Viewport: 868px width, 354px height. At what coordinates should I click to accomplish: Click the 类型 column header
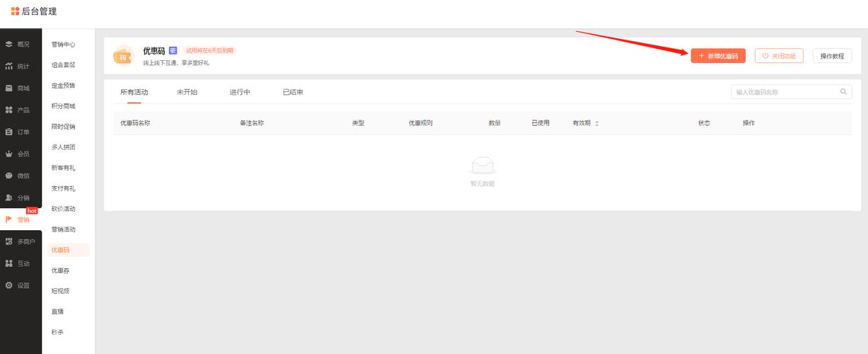coord(358,123)
